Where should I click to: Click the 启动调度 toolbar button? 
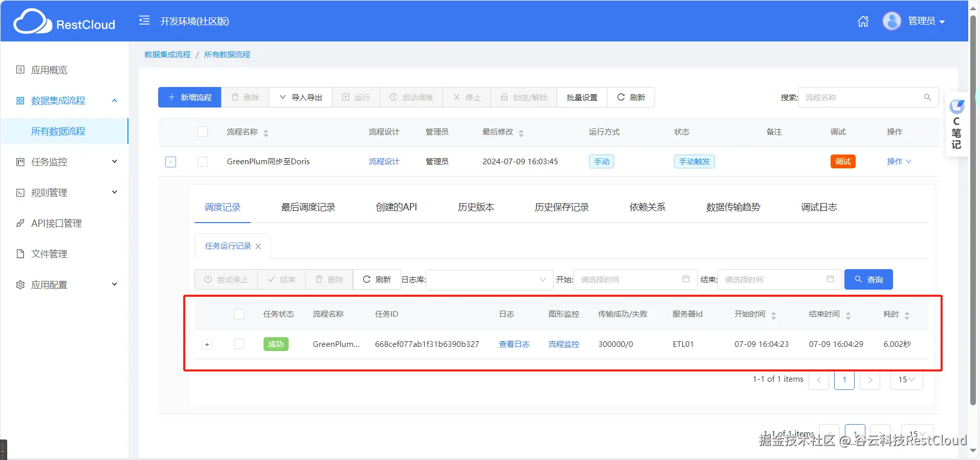click(411, 97)
